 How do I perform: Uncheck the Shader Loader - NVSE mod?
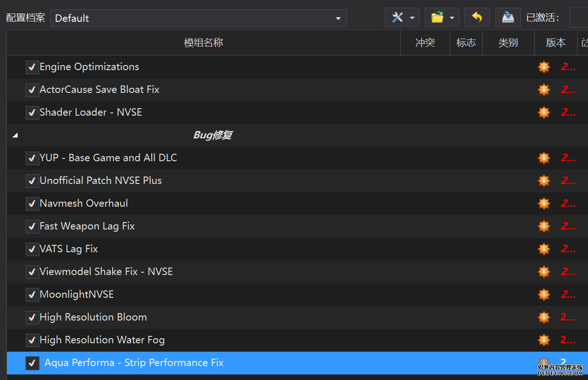coord(32,112)
